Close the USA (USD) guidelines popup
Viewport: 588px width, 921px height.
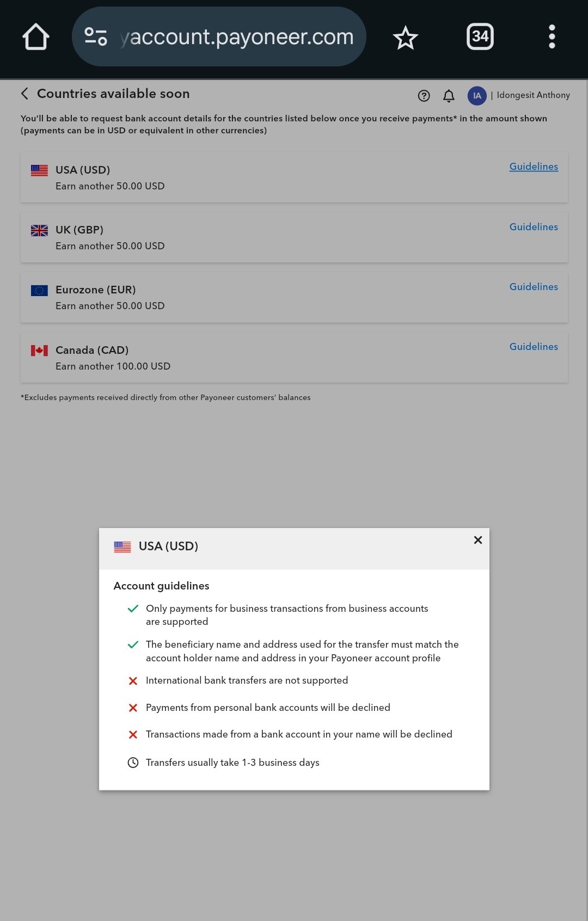[x=478, y=540]
